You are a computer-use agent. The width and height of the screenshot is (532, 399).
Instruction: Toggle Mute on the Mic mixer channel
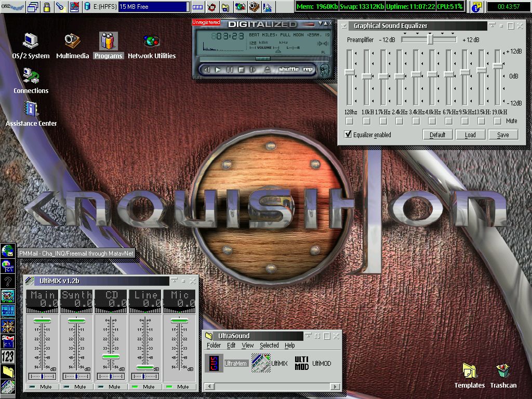[x=179, y=387]
